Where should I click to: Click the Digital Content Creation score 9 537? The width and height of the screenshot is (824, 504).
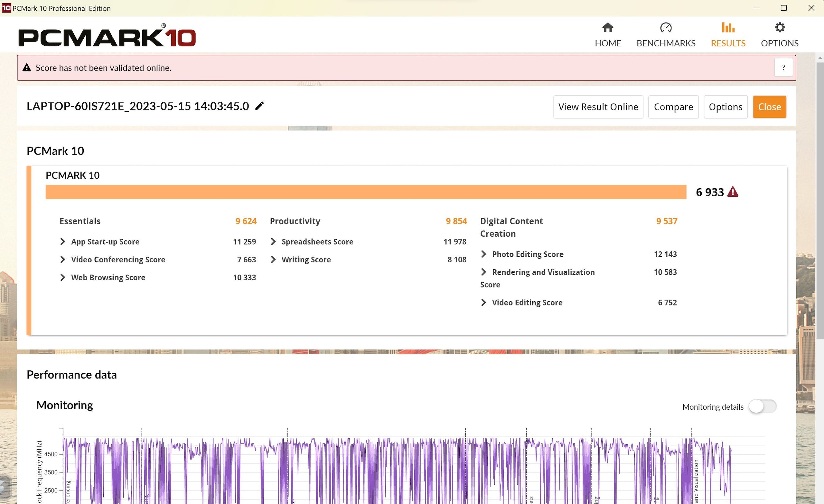(x=667, y=221)
